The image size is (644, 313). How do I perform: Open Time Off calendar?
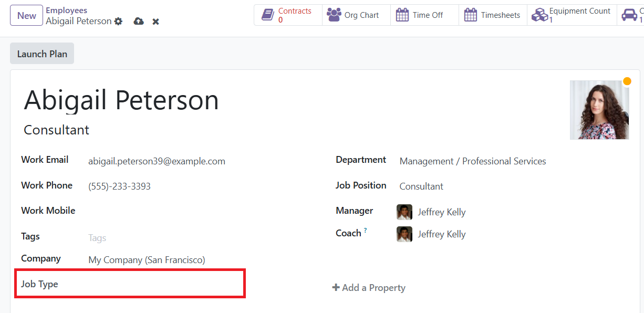pos(424,15)
